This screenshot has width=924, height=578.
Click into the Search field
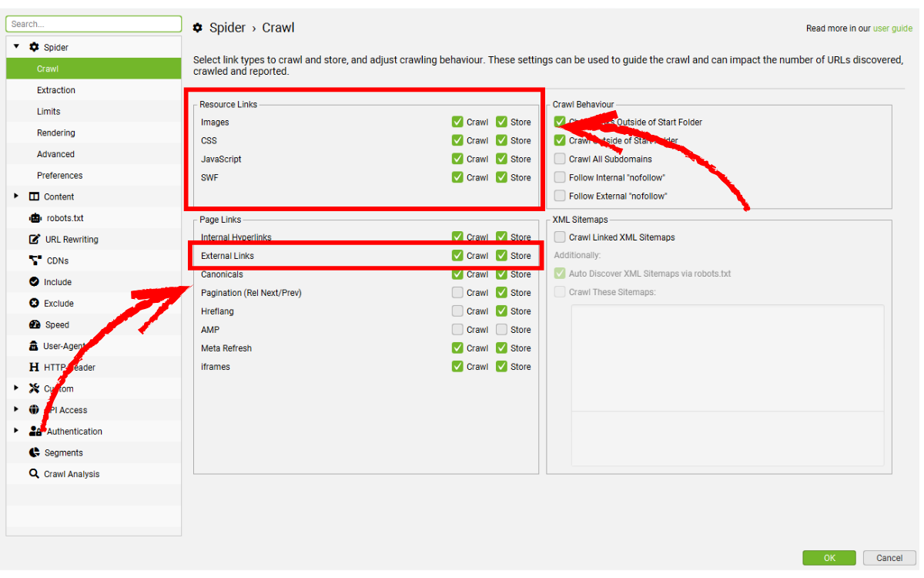[93, 24]
